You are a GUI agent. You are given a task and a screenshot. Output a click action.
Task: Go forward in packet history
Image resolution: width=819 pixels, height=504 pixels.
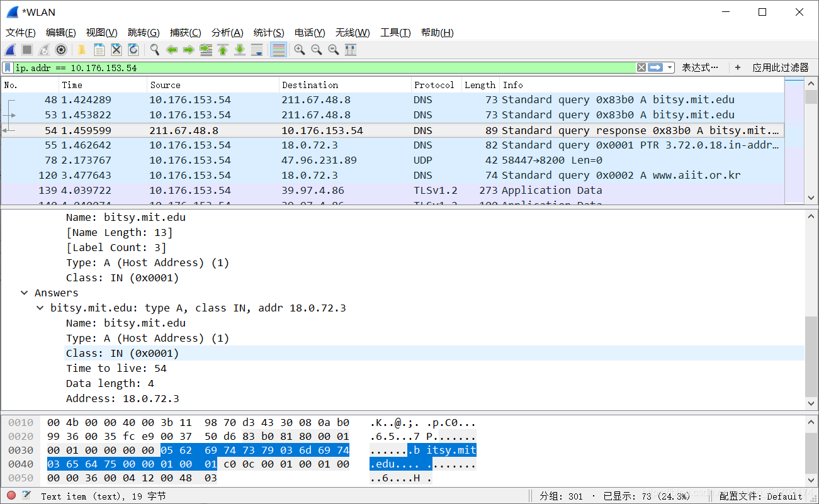pos(188,50)
